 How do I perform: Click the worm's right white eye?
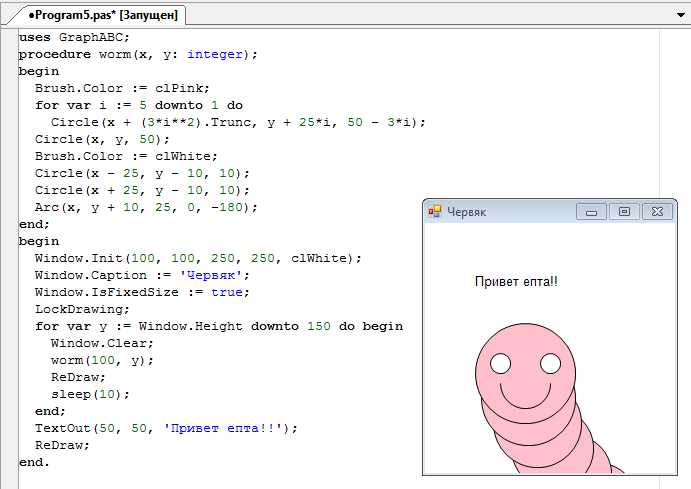tap(550, 364)
